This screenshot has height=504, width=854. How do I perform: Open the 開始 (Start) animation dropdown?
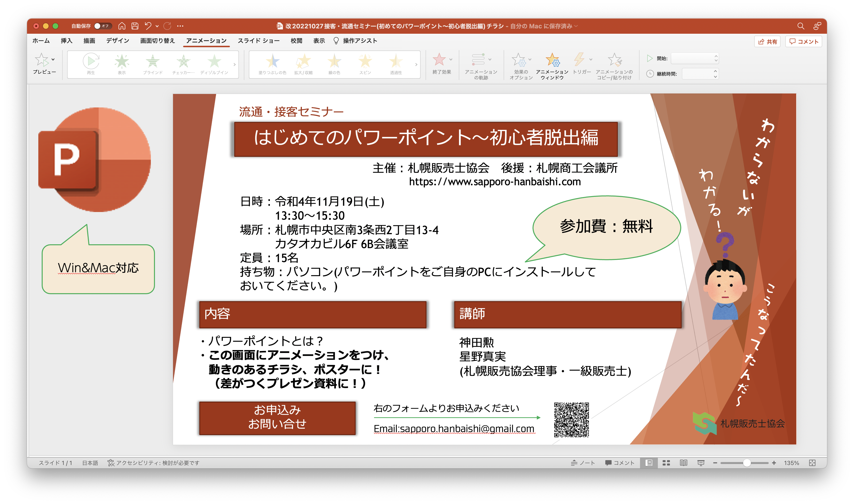point(695,59)
